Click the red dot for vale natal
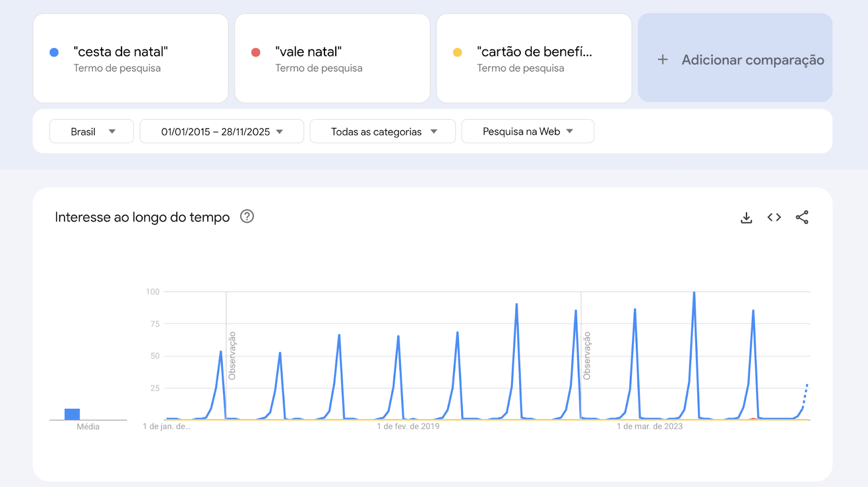The height and width of the screenshot is (487, 868). (x=256, y=53)
